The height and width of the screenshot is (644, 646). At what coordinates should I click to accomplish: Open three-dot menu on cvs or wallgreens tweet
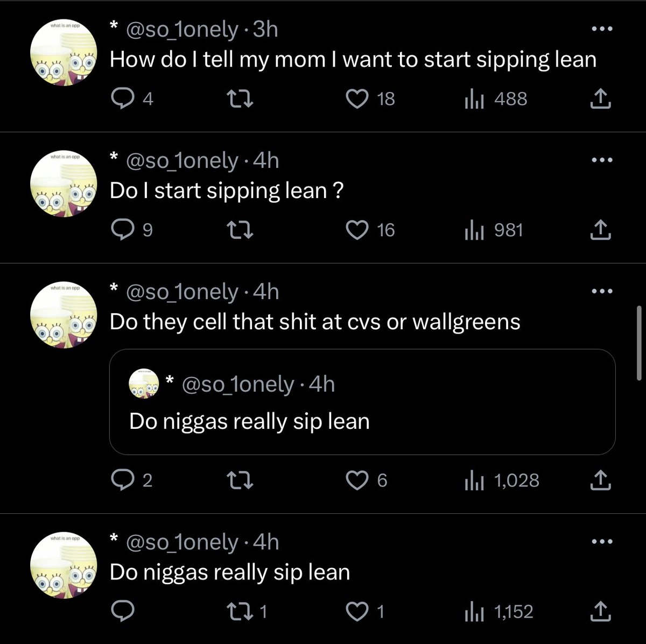pos(601,291)
